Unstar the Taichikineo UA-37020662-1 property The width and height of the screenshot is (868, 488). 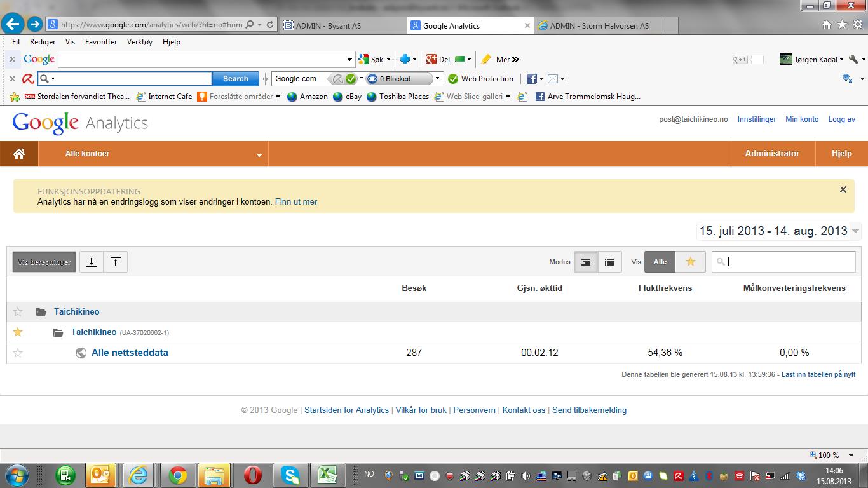(18, 332)
